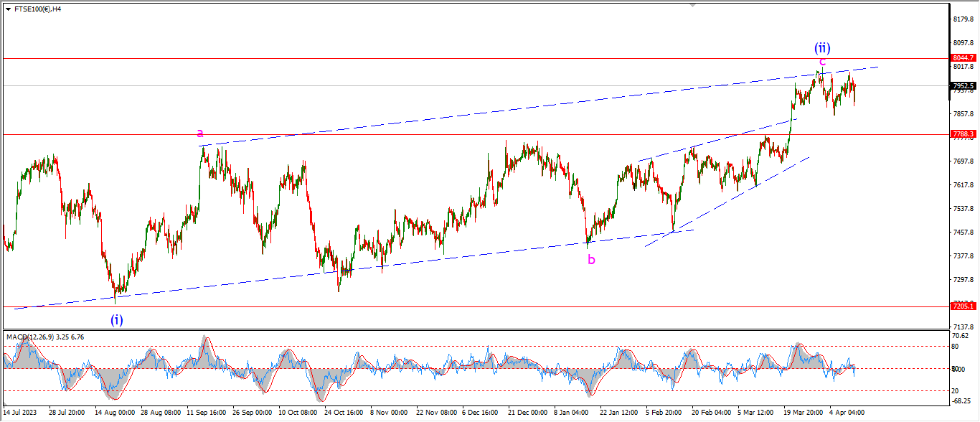Click the magenta 'a' wave label
Screen dimensions: 980x422
(200, 133)
